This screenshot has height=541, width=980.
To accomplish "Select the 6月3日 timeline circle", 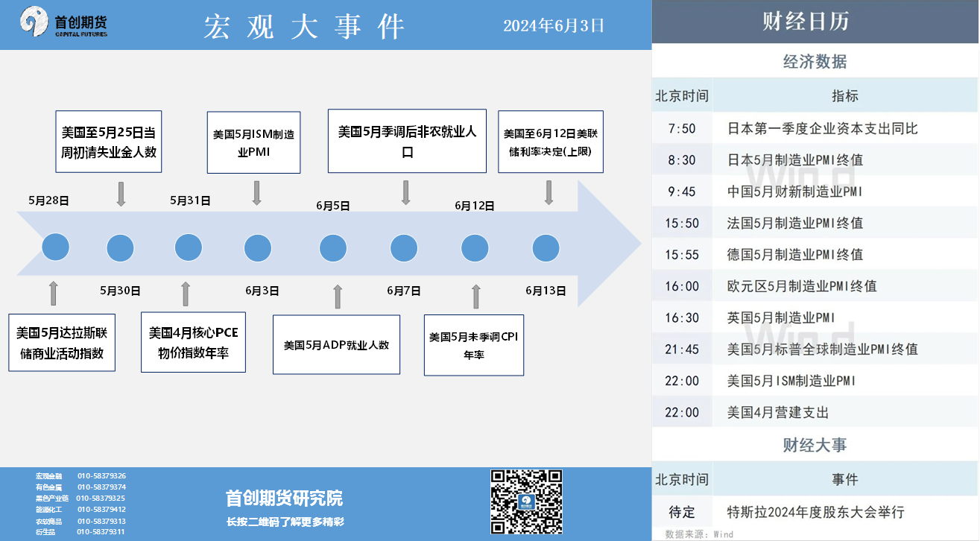I will coord(258,247).
